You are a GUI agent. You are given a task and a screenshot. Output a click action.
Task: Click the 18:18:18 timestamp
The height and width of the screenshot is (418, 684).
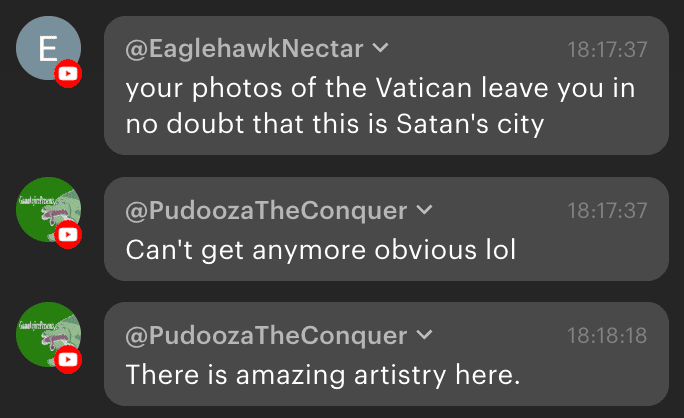click(x=607, y=336)
